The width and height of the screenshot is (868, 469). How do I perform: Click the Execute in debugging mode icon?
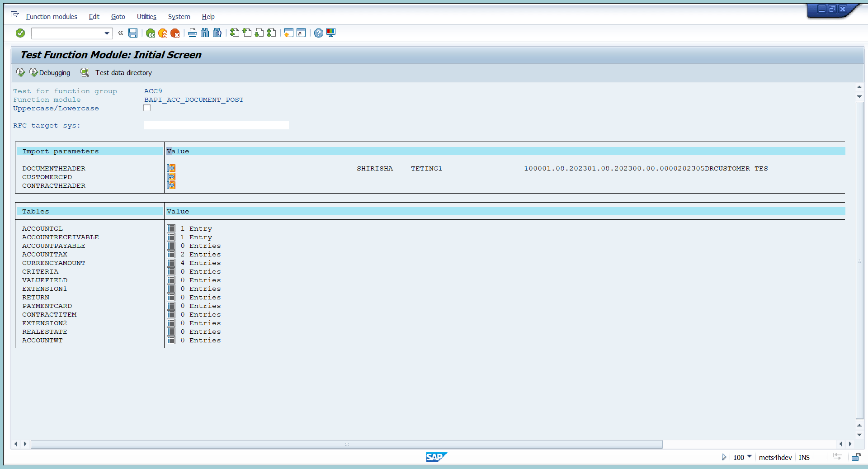(x=33, y=72)
